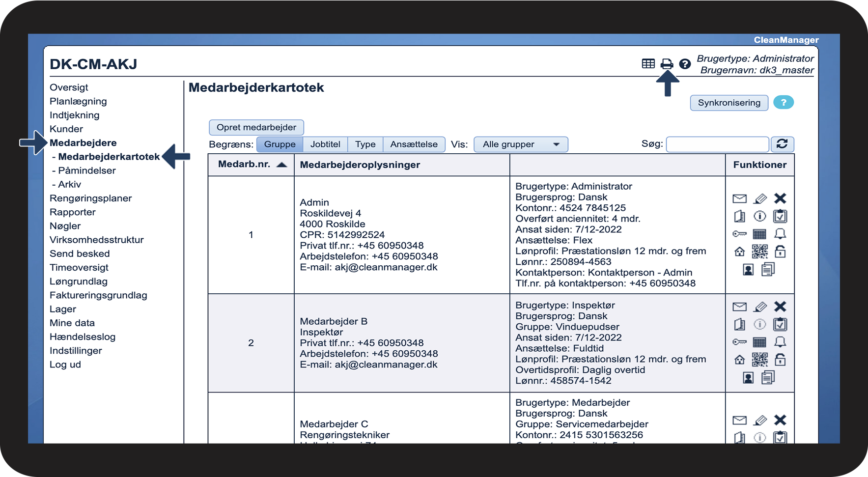
Task: Open Virksomhedsstruktur in the sidebar
Action: pos(97,239)
